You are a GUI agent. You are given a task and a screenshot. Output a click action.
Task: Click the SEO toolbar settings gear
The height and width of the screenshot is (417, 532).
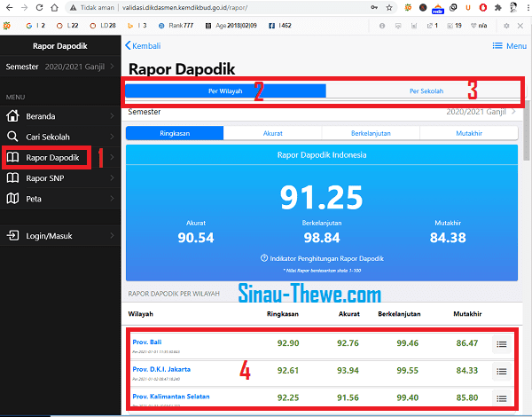click(x=506, y=26)
